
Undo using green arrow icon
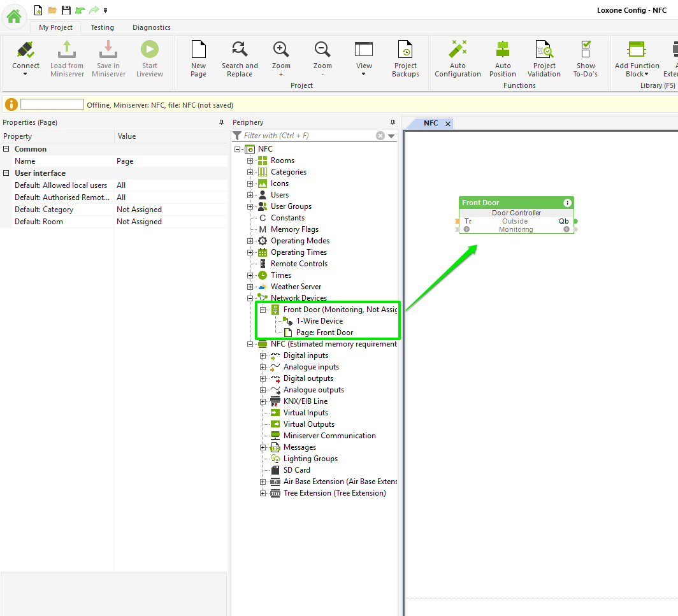[x=80, y=10]
